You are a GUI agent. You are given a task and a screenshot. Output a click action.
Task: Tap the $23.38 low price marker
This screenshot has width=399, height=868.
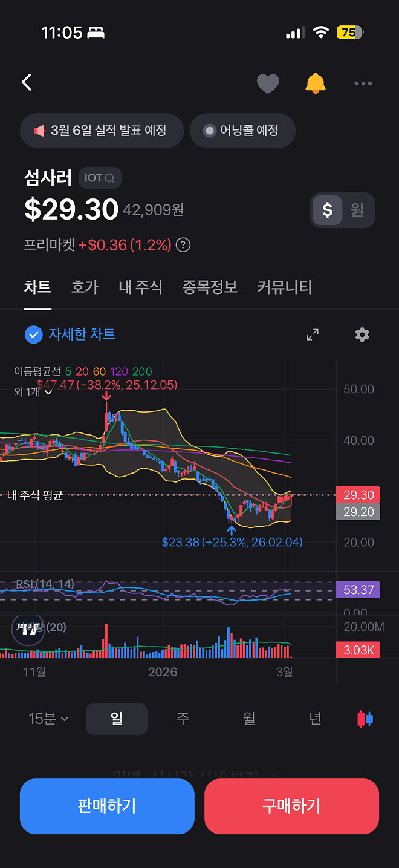tap(232, 542)
